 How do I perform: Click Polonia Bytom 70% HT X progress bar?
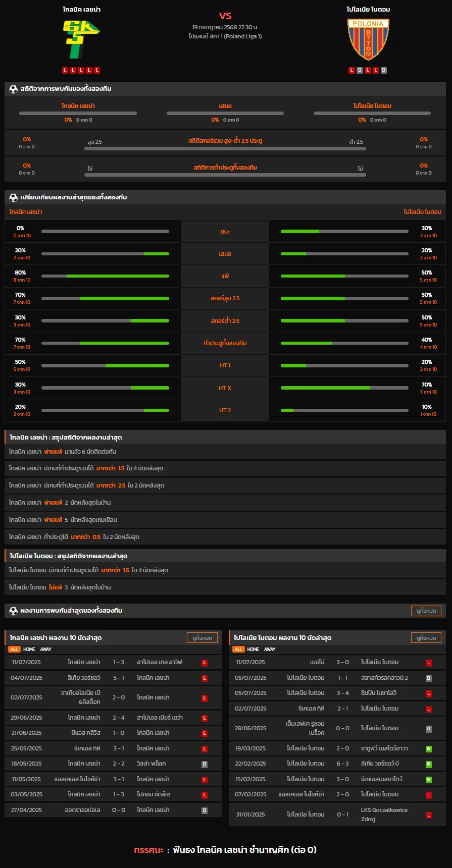coord(344,388)
